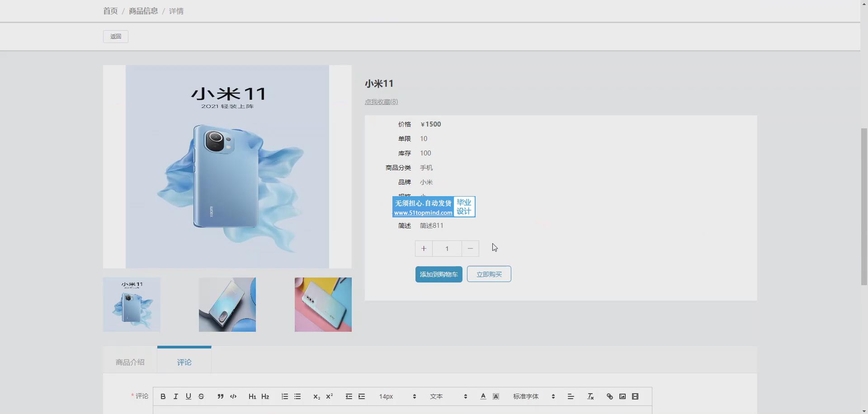This screenshot has height=414, width=868.
Task: Open the text alignment options
Action: [x=571, y=396]
